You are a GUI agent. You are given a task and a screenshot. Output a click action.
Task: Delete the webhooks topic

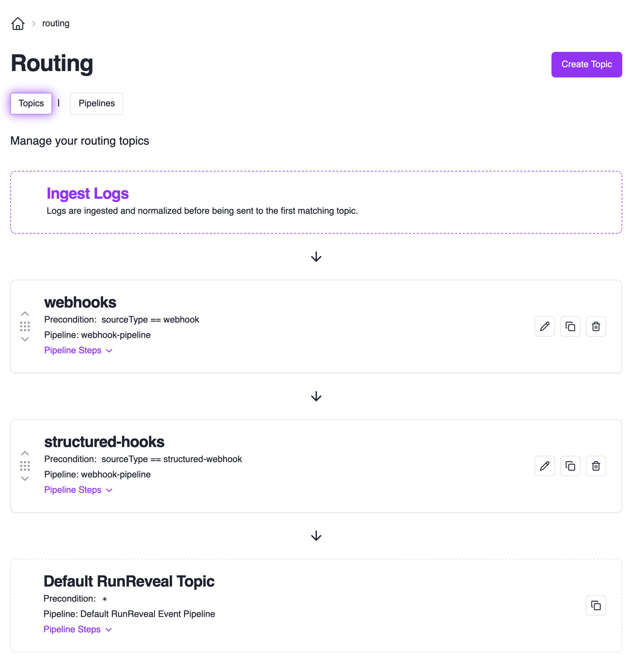point(595,326)
